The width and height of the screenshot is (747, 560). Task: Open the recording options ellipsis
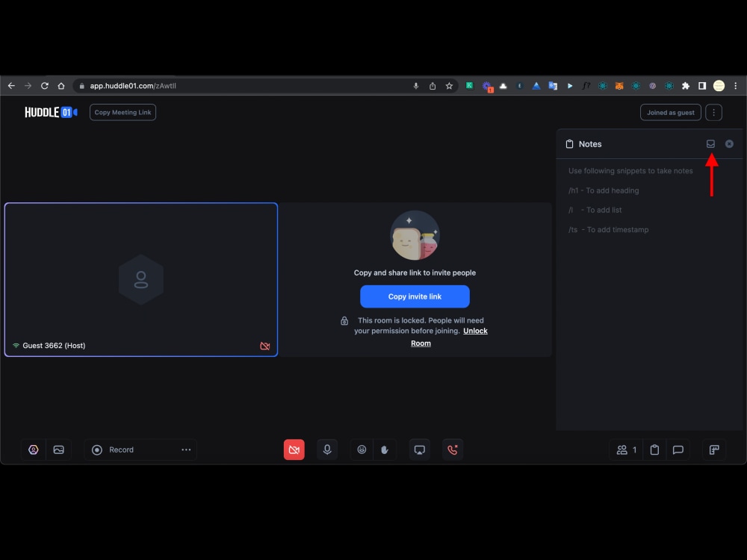click(x=186, y=449)
